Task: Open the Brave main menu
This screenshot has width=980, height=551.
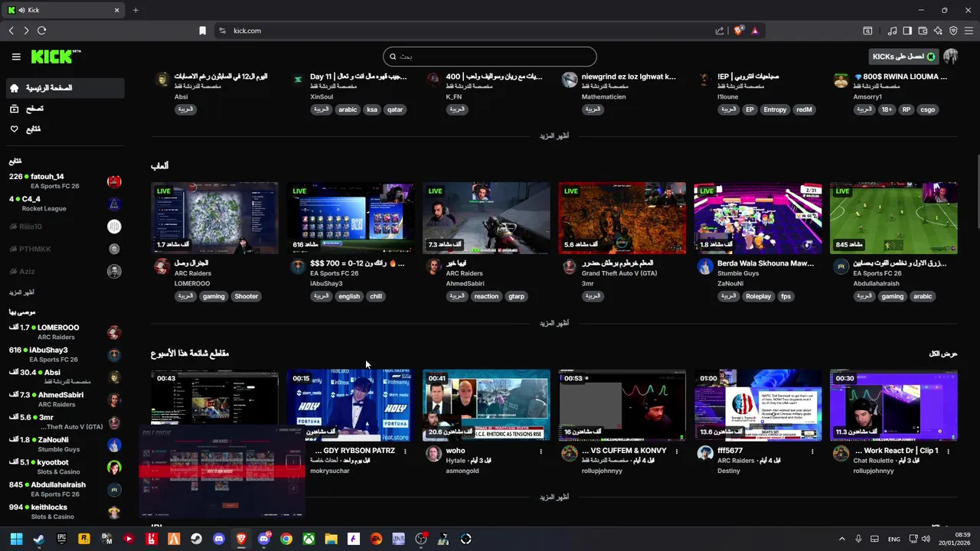Action: (x=969, y=31)
